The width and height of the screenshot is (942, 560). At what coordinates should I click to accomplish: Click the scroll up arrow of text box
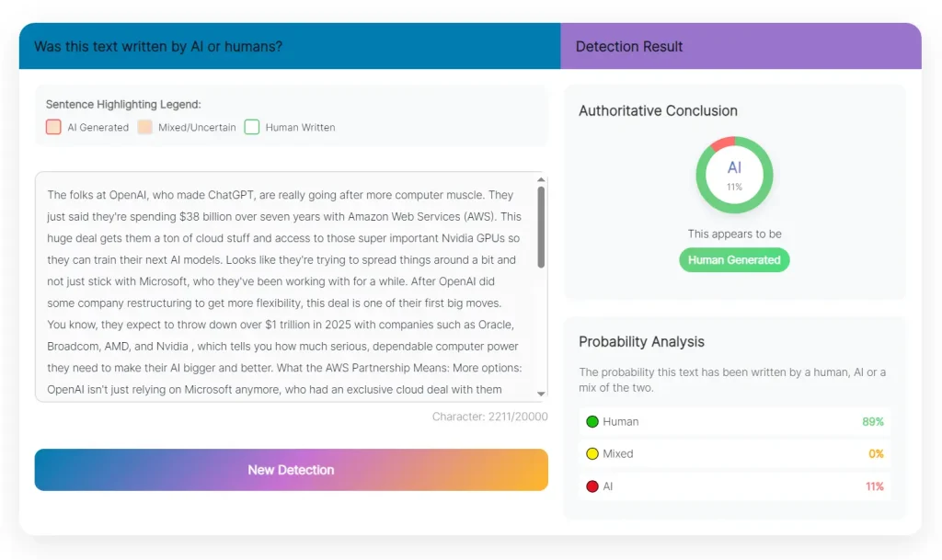(541, 180)
